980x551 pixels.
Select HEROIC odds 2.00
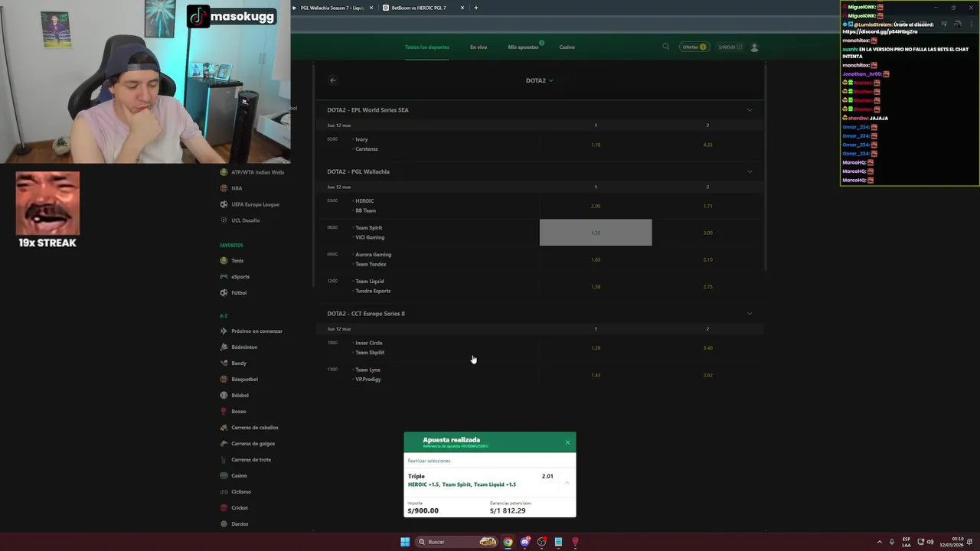[596, 206]
